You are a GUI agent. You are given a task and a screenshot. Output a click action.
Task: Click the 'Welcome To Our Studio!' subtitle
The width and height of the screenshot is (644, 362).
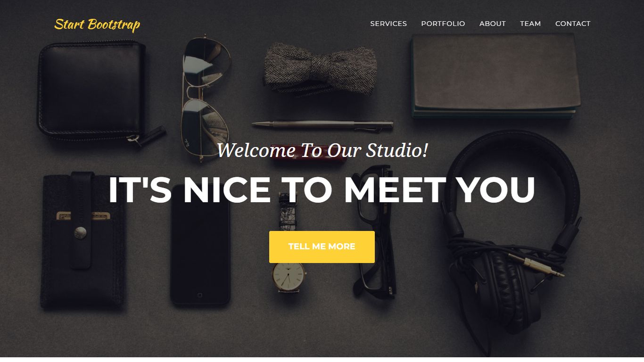[x=322, y=150]
